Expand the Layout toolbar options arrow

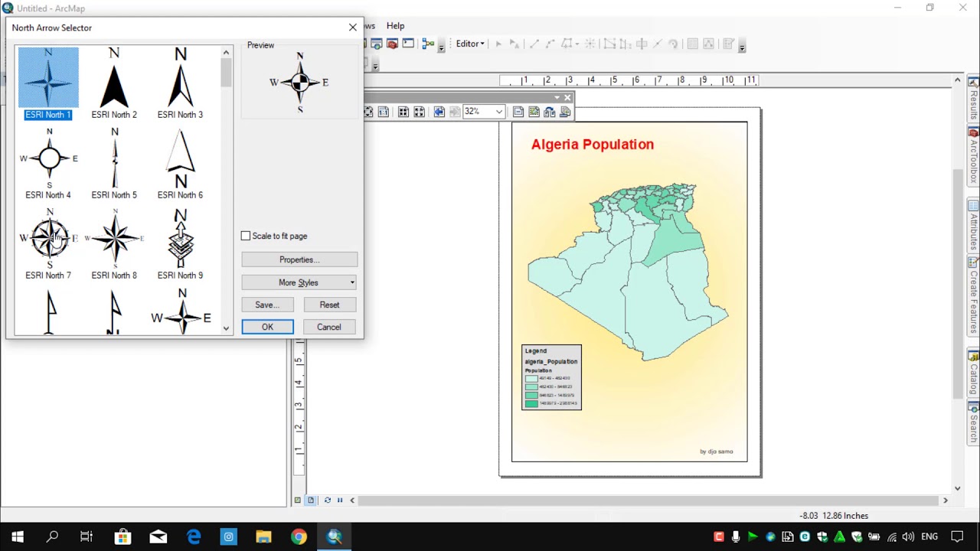(557, 98)
